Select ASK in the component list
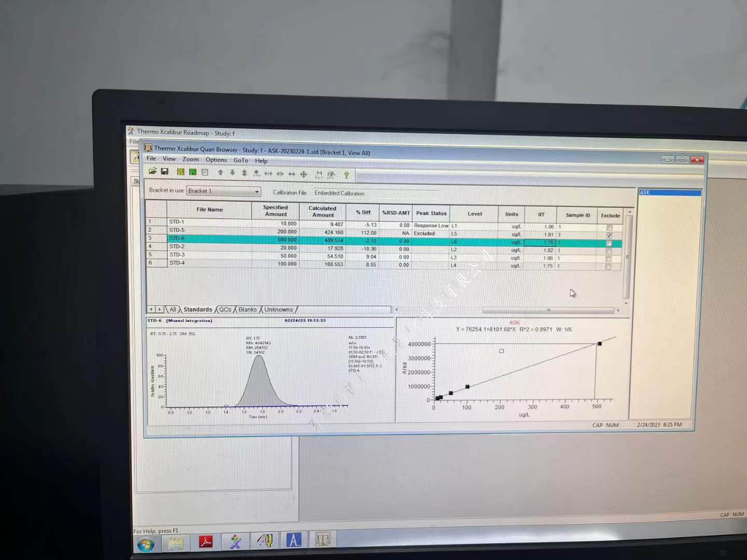This screenshot has height=560, width=747. pyautogui.click(x=669, y=193)
